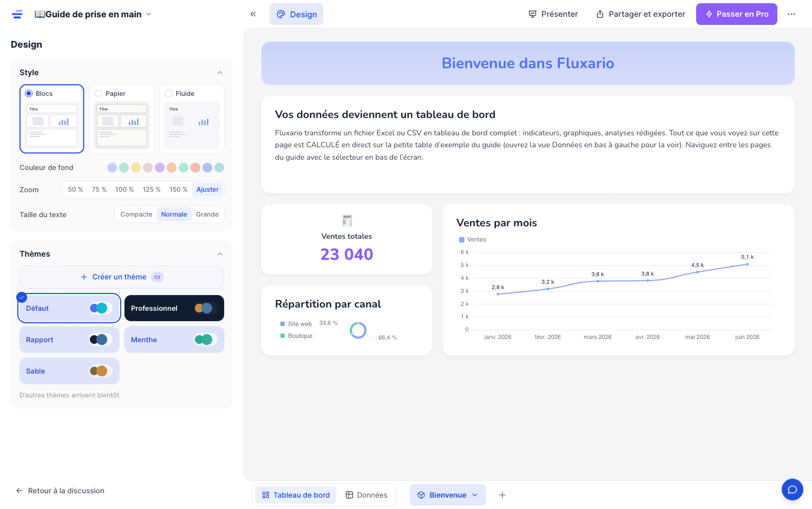Switch to Tableau de bord view

coord(296,495)
